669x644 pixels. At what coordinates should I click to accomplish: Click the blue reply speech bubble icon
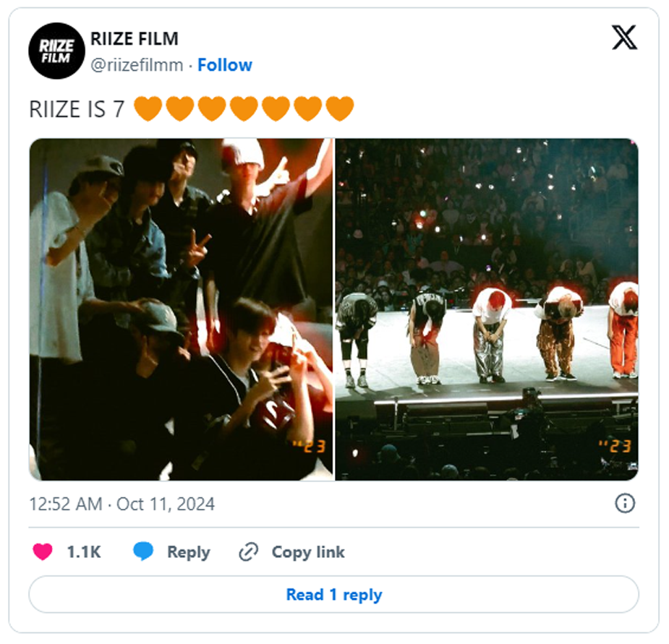coord(143,551)
